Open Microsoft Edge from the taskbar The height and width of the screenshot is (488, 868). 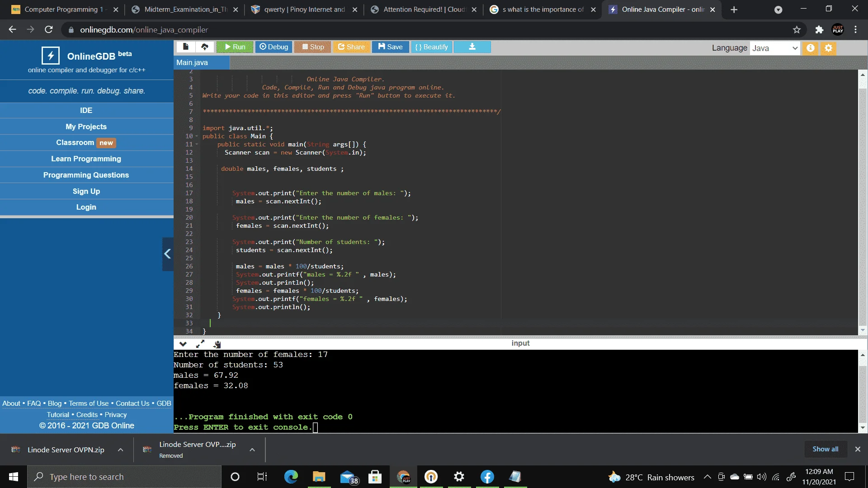pyautogui.click(x=291, y=477)
